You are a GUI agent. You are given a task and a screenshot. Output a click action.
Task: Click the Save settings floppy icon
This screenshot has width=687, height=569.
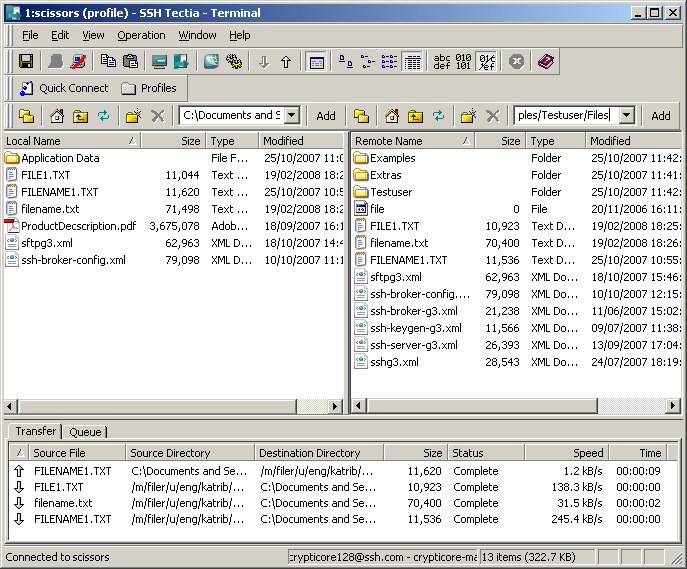pos(26,61)
